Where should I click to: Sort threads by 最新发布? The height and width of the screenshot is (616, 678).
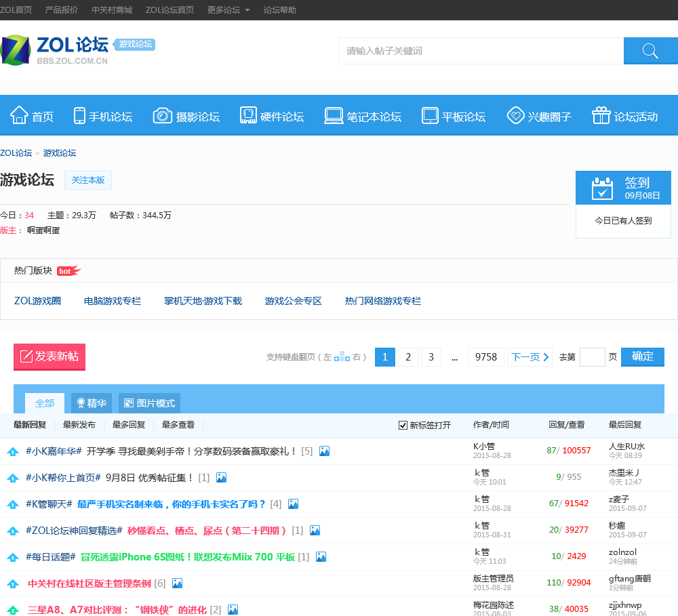point(79,425)
